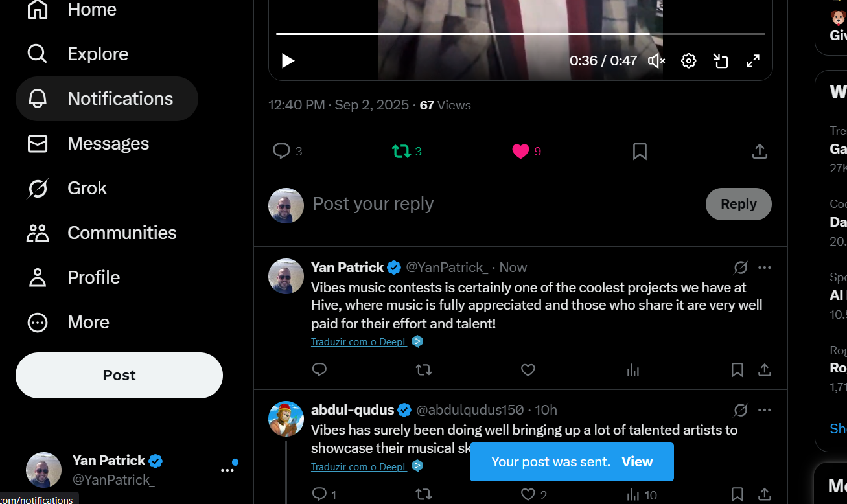Like Yan Patrick's reply
The image size is (847, 504).
click(528, 370)
